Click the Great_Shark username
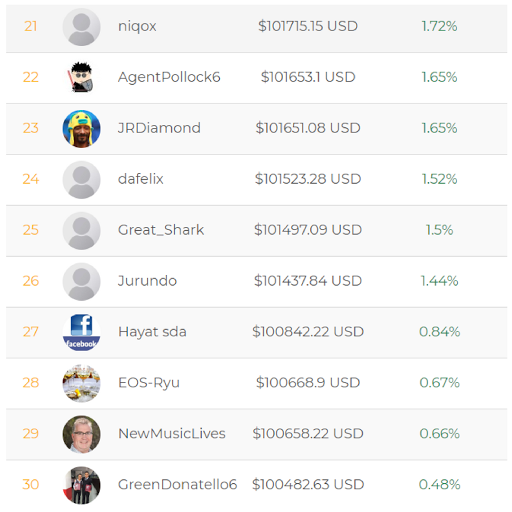This screenshot has width=512, height=512. point(161,230)
